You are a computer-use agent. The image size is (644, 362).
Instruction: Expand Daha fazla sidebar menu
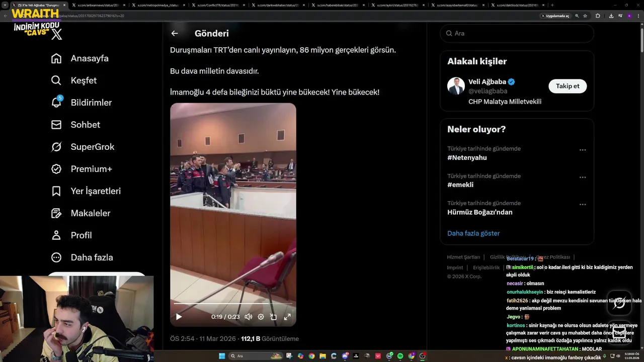(x=82, y=257)
